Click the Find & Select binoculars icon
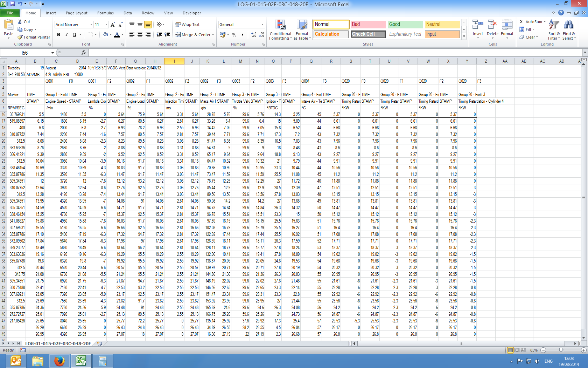This screenshot has width=588, height=368. coord(569,25)
